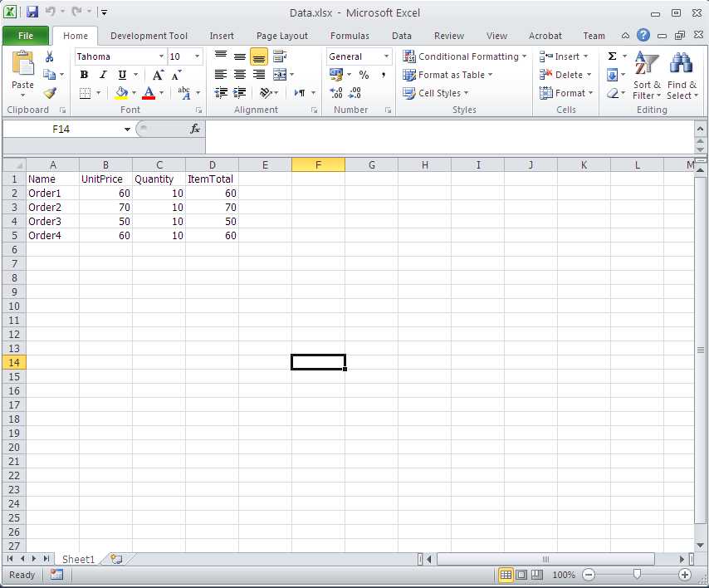The height and width of the screenshot is (588, 709).
Task: Click the Percent Style icon
Action: pos(364,75)
